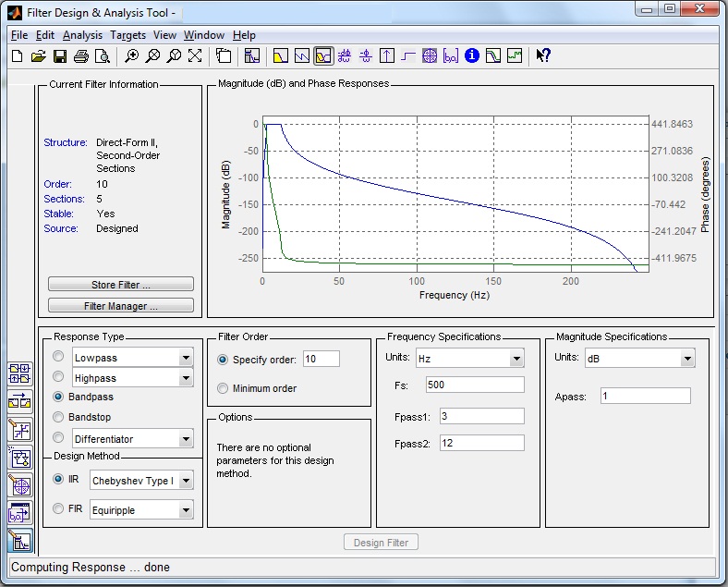This screenshot has width=728, height=587.
Task: Select the FIR design method radio button
Action: (59, 508)
